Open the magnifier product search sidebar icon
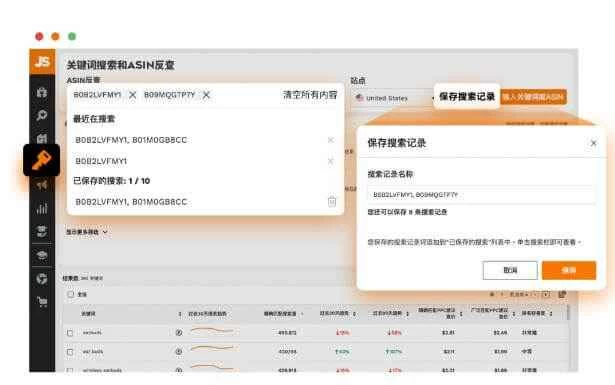The height and width of the screenshot is (385, 615). 42,115
